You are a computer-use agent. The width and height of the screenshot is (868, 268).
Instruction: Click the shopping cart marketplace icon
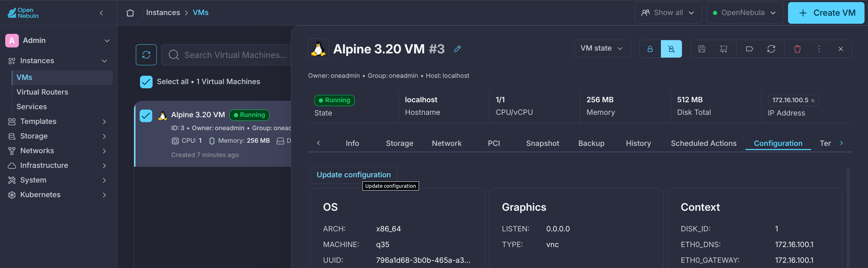point(723,49)
